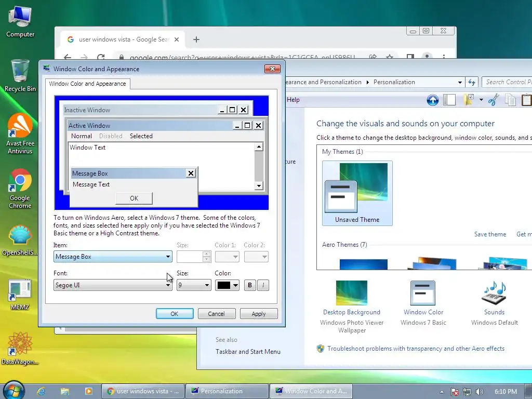532x399 pixels.
Task: Launch the Google Chrome desktop shortcut
Action: coord(20,189)
